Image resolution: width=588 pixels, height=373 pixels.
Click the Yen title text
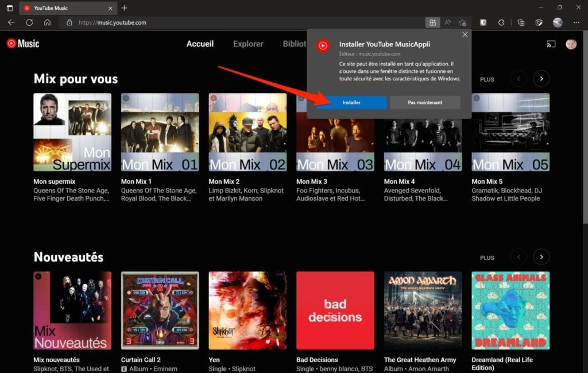point(214,360)
